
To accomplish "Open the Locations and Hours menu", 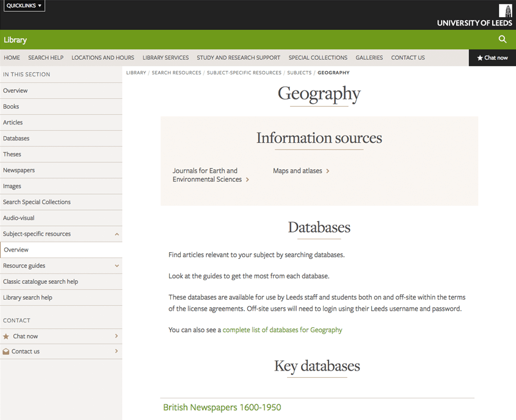I will 103,57.
